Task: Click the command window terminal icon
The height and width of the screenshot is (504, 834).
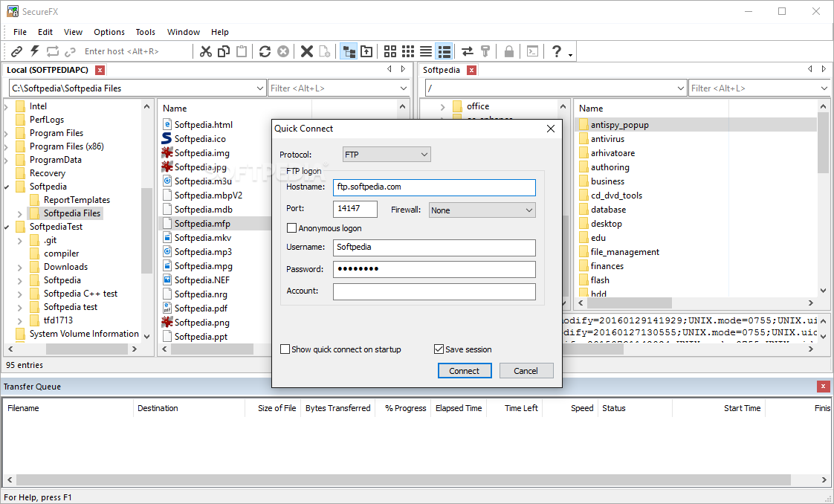Action: click(x=532, y=51)
